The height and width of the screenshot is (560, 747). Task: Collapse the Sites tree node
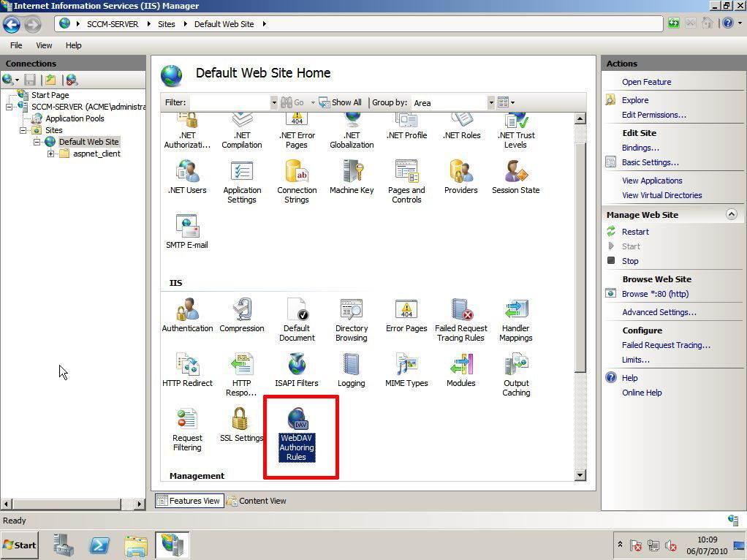[x=23, y=130]
